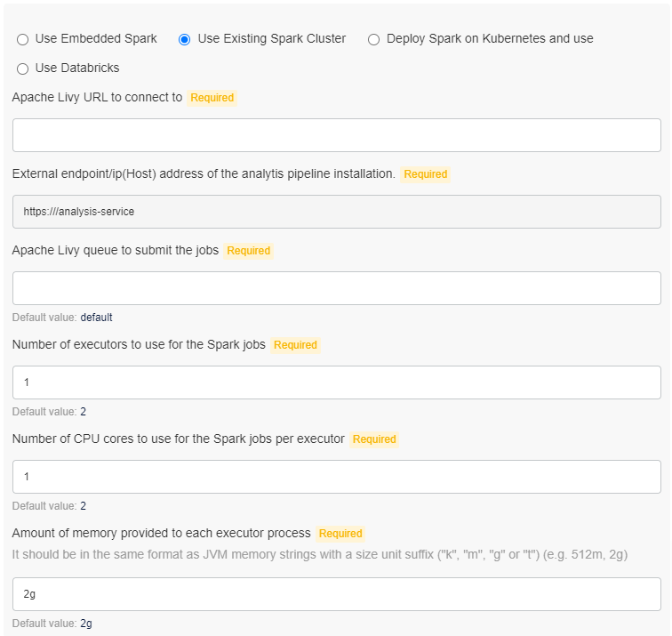Click Required badge beside executor memory label
The image size is (672, 636).
tap(340, 534)
